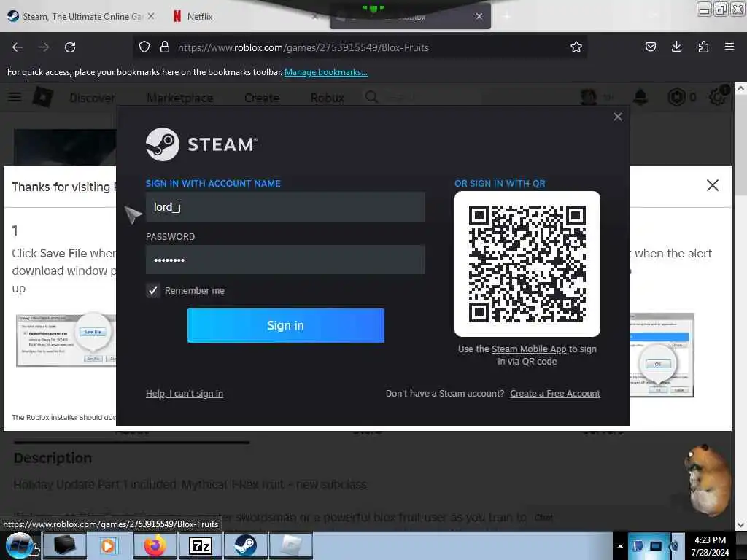The width and height of the screenshot is (747, 560).
Task: Click the scrollbar down arrow
Action: 740,525
